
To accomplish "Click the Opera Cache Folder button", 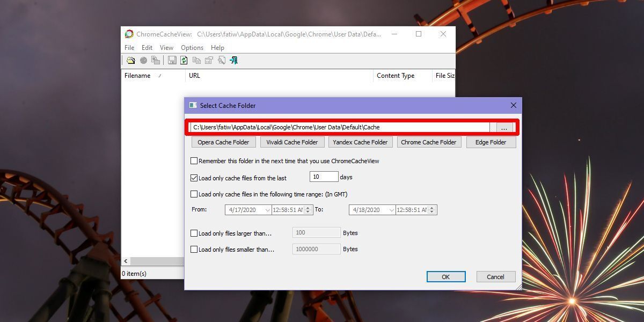I will pyautogui.click(x=223, y=142).
